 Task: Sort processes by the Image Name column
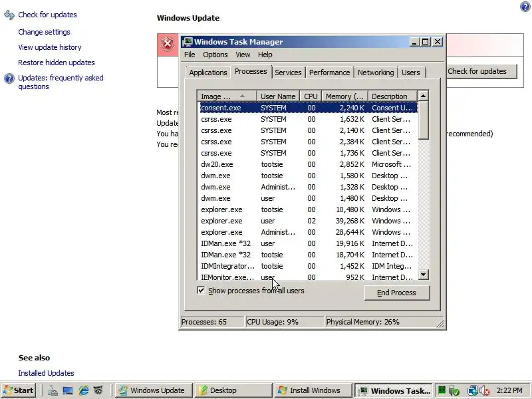coord(227,96)
